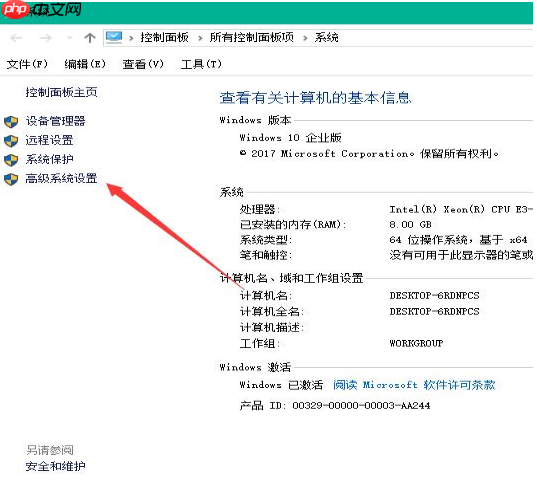Click shield icon beside 系统保护
The height and width of the screenshot is (488, 537).
(x=11, y=160)
